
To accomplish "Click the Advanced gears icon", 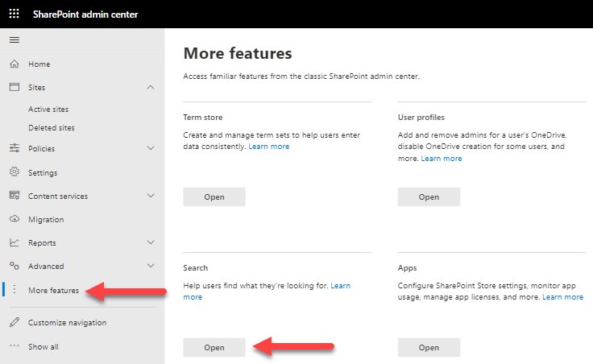I will [x=15, y=266].
